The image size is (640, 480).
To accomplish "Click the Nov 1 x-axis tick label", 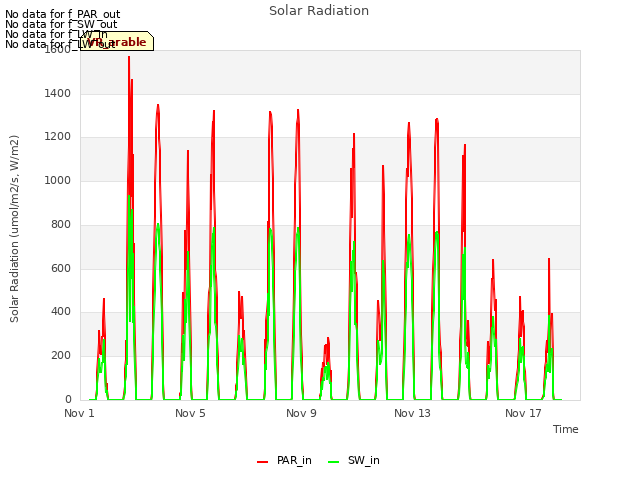I will 79,413.
